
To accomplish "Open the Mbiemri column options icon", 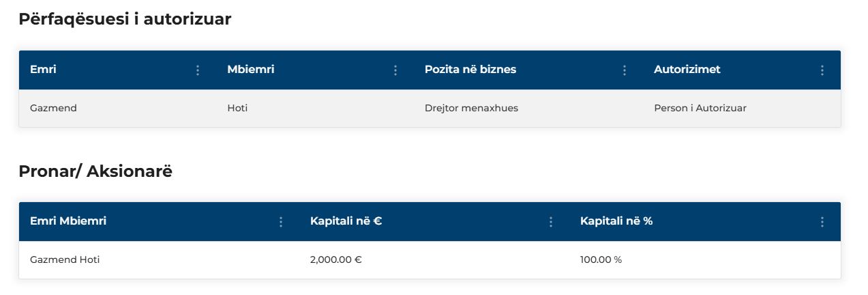I will 395,70.
